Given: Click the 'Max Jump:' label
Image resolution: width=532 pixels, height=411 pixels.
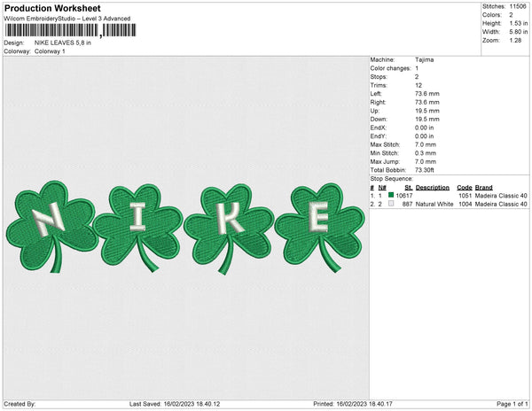Looking at the screenshot, I should (x=385, y=161).
